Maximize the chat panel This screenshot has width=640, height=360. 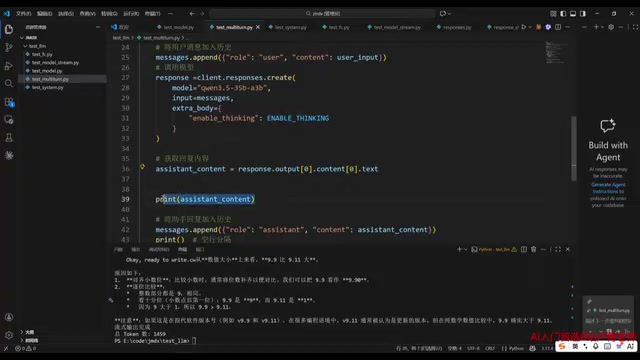point(636,27)
